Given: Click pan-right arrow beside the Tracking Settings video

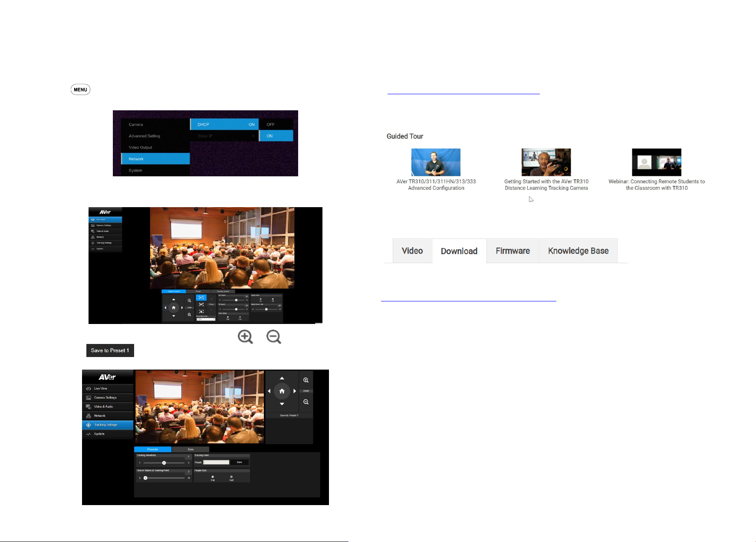Looking at the screenshot, I should coord(295,391).
